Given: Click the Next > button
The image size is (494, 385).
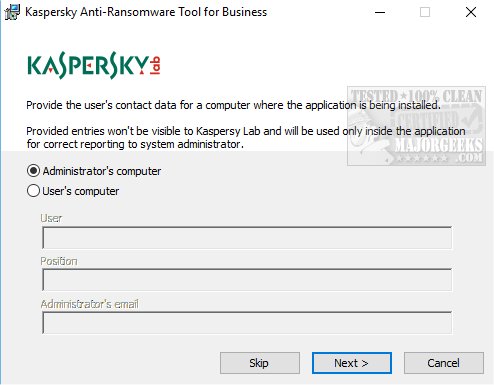Looking at the screenshot, I should click(x=352, y=363).
